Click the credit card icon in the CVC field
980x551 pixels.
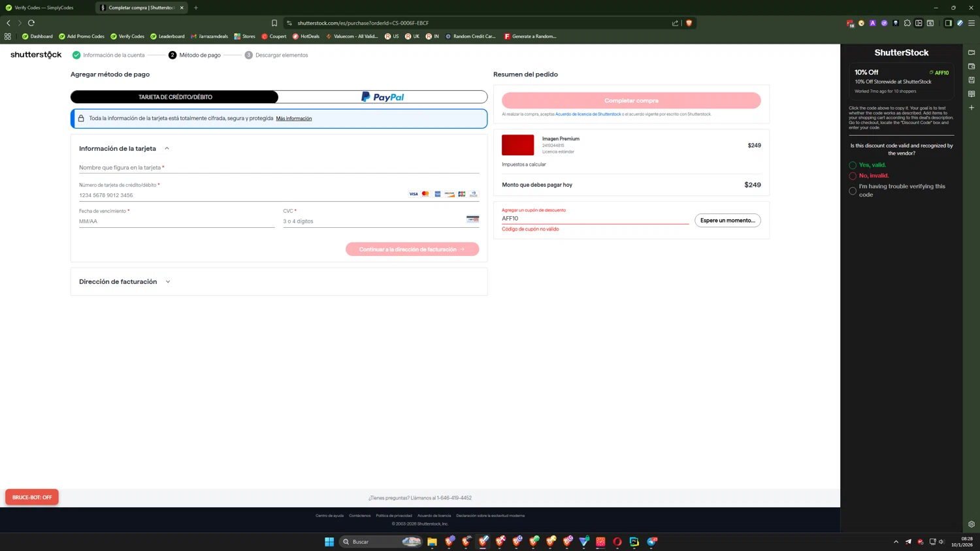point(472,219)
